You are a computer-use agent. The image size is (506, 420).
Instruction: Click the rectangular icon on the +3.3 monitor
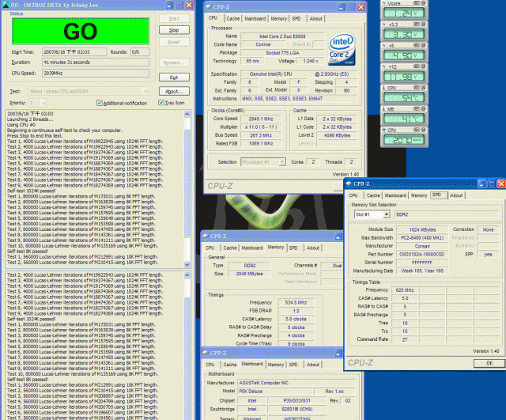pyautogui.click(x=417, y=25)
